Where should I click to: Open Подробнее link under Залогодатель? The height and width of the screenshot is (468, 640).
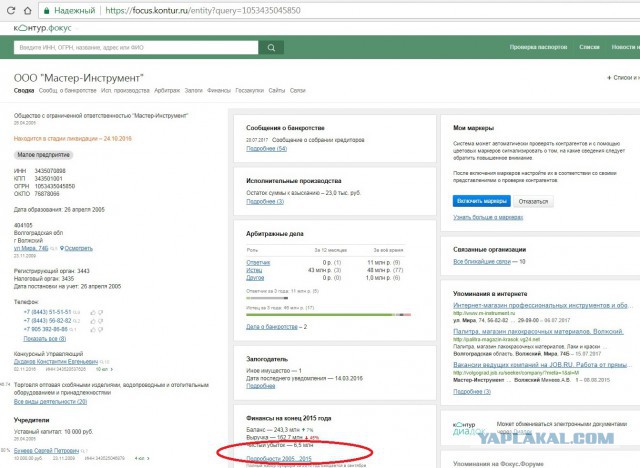coord(260,386)
